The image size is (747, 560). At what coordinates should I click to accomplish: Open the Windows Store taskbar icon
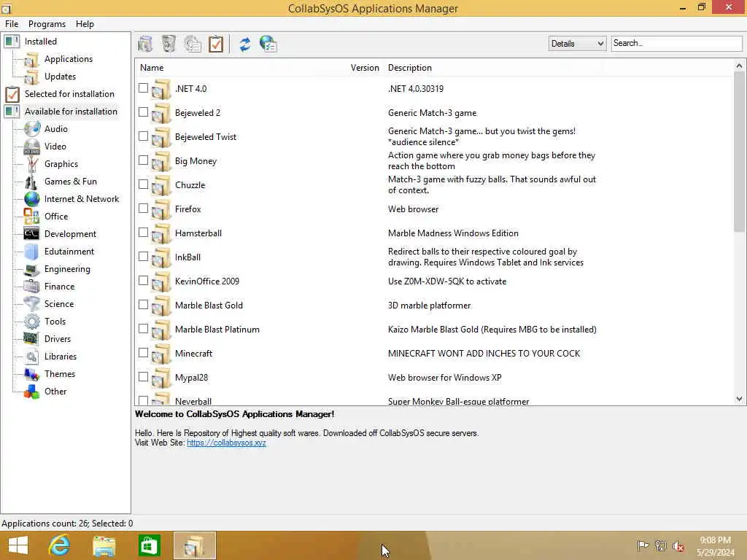(x=149, y=545)
